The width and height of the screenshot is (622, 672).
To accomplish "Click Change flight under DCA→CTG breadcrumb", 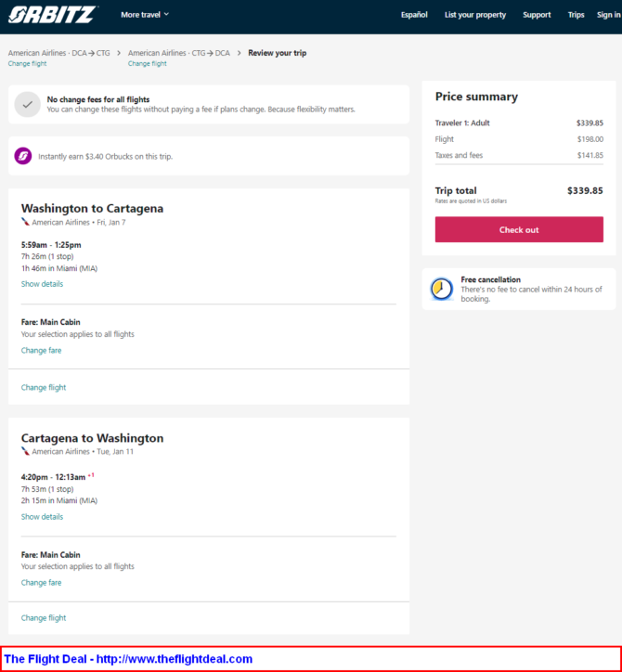I will click(28, 63).
